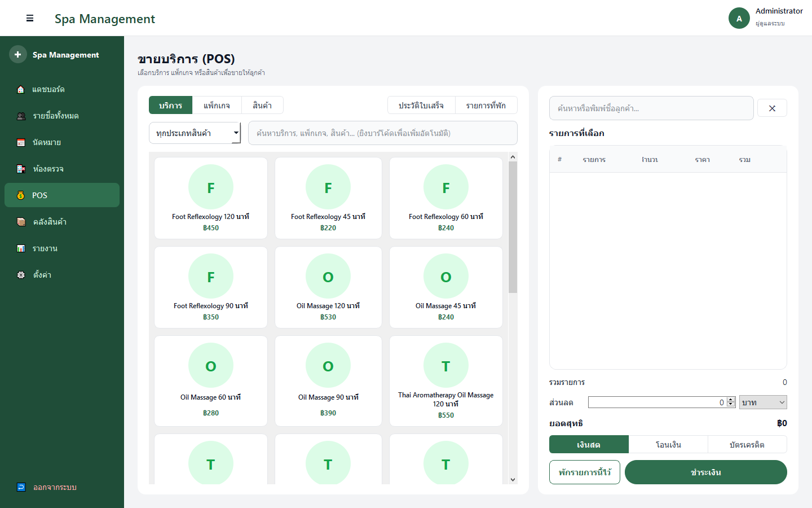
Task: Open the ทุกประเภทสินค้า category dropdown
Action: (x=195, y=133)
